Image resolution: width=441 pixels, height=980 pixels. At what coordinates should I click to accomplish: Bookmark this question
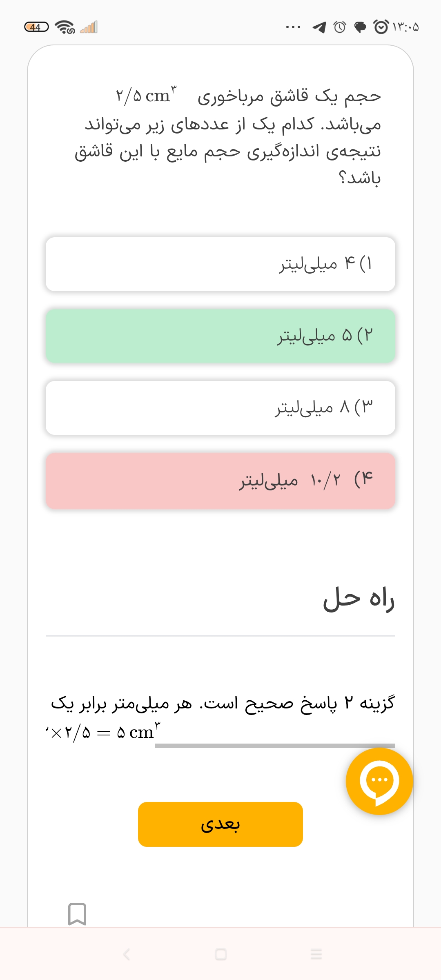(x=77, y=914)
